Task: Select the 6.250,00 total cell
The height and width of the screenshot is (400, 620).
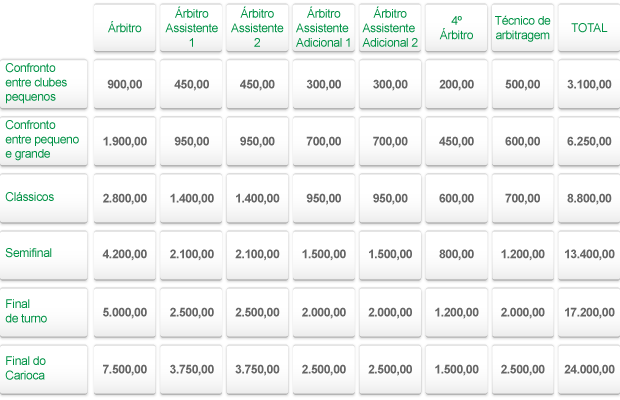Action: [589, 142]
